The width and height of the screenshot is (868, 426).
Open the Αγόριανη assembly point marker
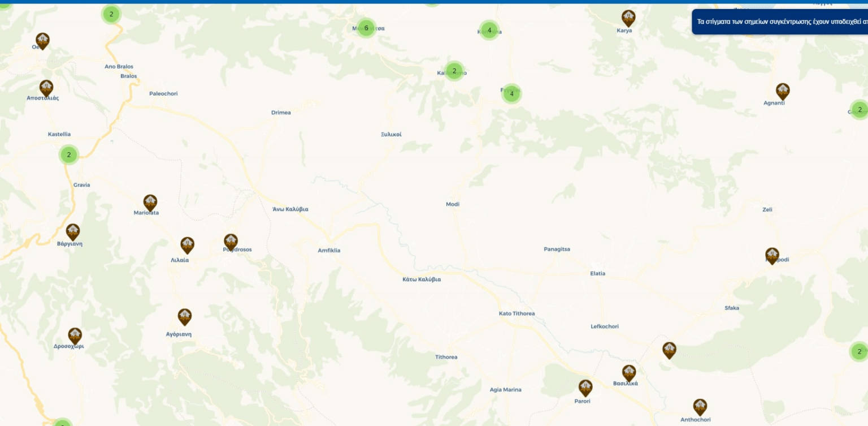click(185, 317)
